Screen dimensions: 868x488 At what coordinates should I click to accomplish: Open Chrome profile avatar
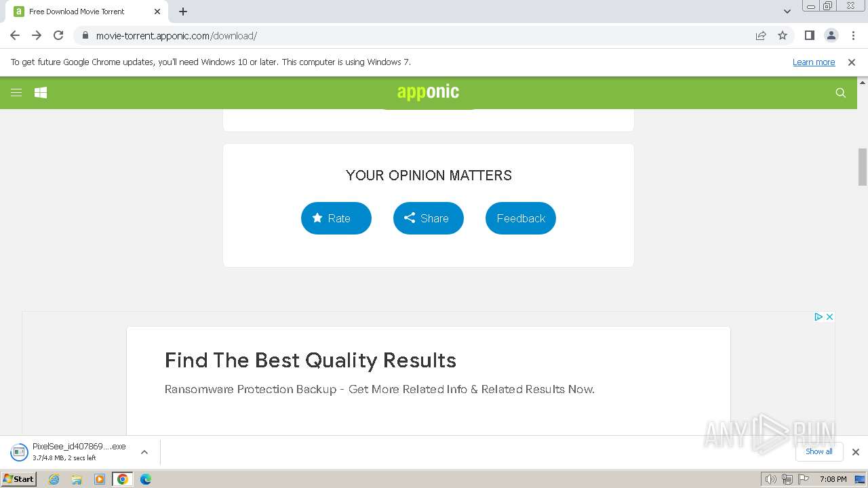point(831,35)
